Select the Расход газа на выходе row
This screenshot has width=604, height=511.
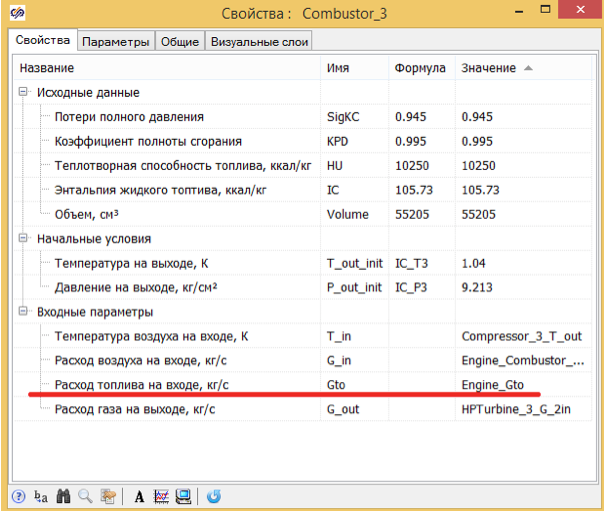tap(303, 409)
